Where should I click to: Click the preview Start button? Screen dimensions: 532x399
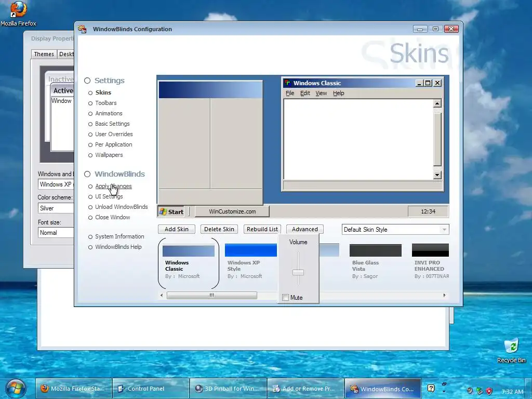point(171,212)
